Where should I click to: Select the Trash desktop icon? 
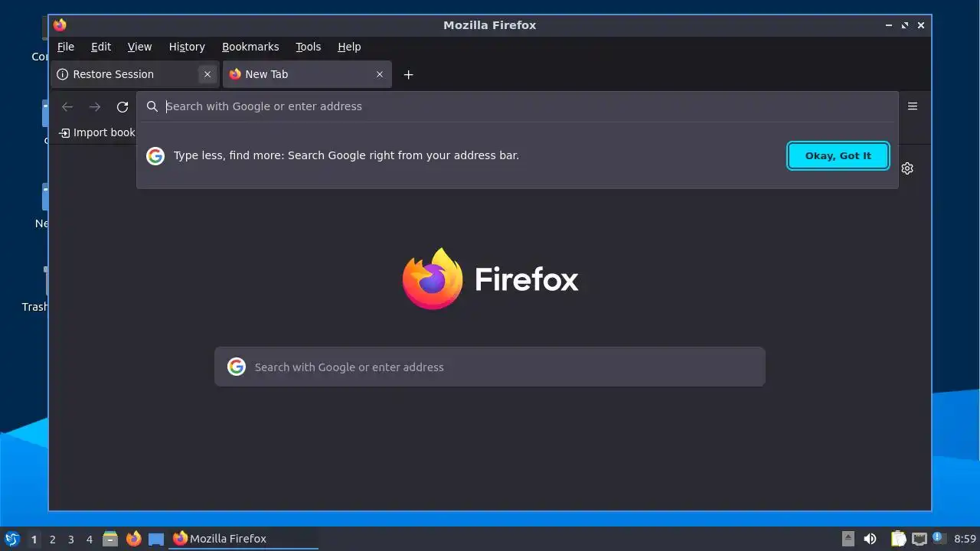[35, 289]
